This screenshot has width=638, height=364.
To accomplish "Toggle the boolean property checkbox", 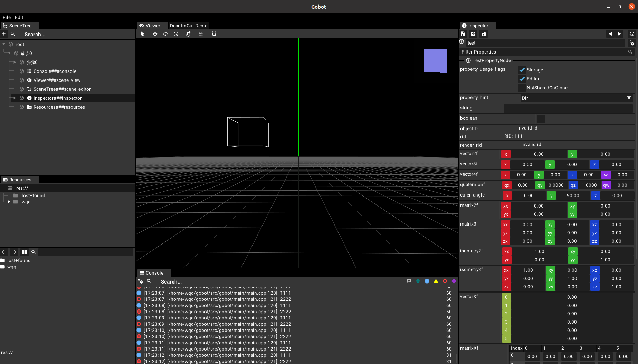I will [x=541, y=118].
